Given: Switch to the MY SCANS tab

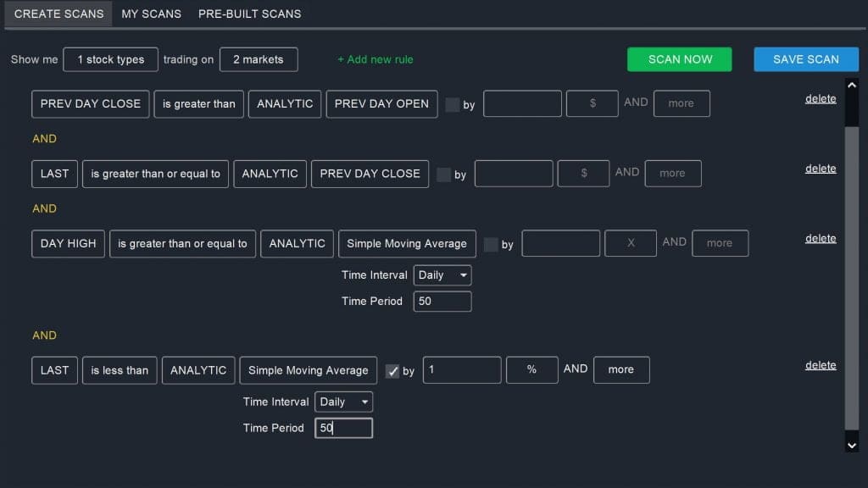Looking at the screenshot, I should tap(151, 14).
